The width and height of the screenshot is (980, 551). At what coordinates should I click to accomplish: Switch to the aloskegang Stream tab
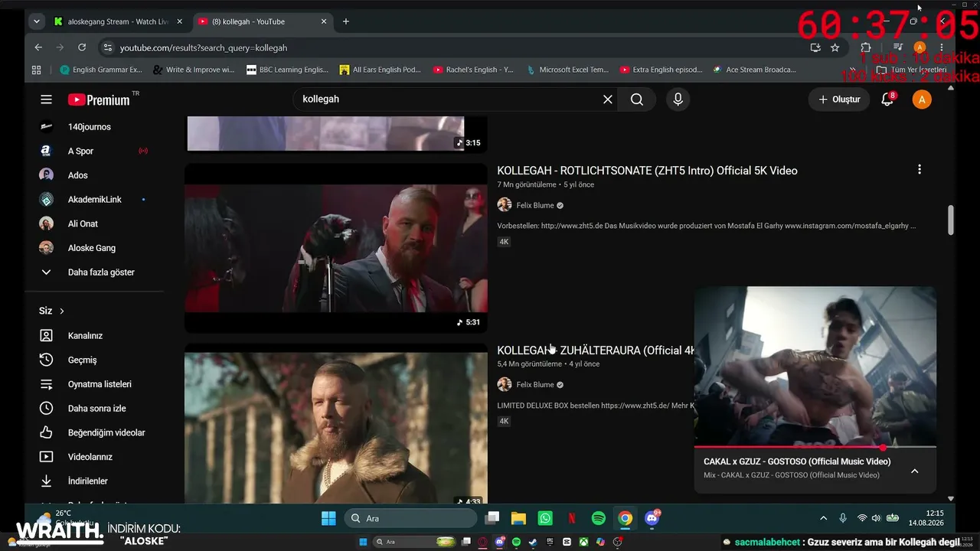tap(116, 21)
